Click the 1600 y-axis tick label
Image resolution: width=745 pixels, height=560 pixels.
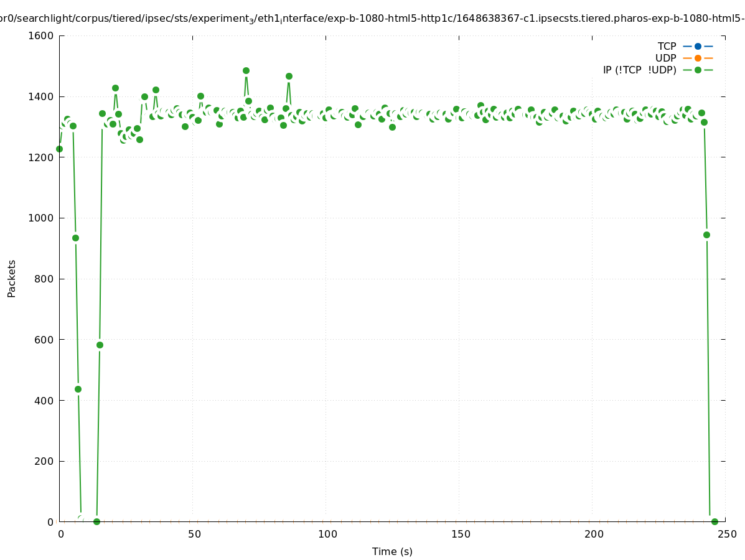pos(41,35)
